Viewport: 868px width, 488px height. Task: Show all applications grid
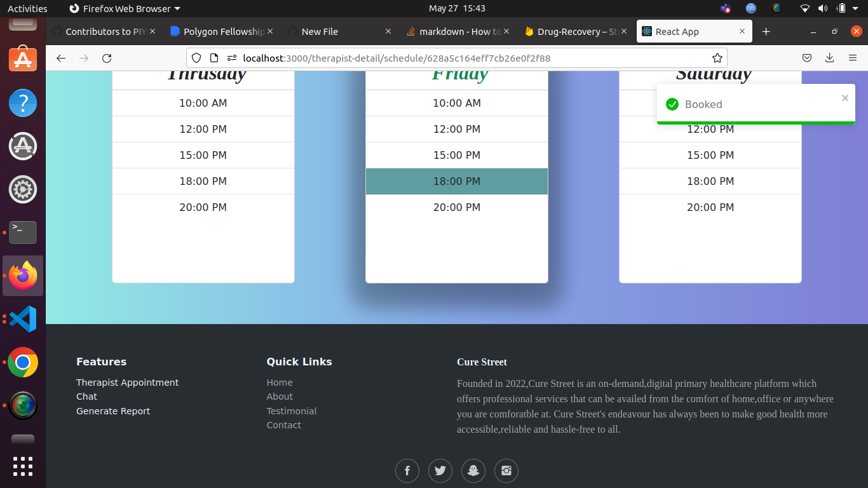(x=23, y=466)
